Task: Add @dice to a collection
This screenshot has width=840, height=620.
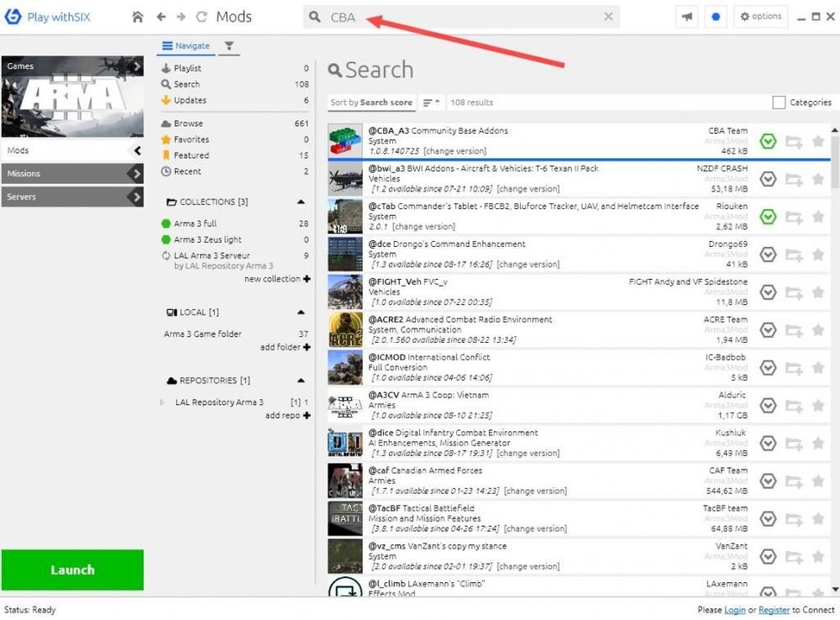Action: pyautogui.click(x=794, y=444)
